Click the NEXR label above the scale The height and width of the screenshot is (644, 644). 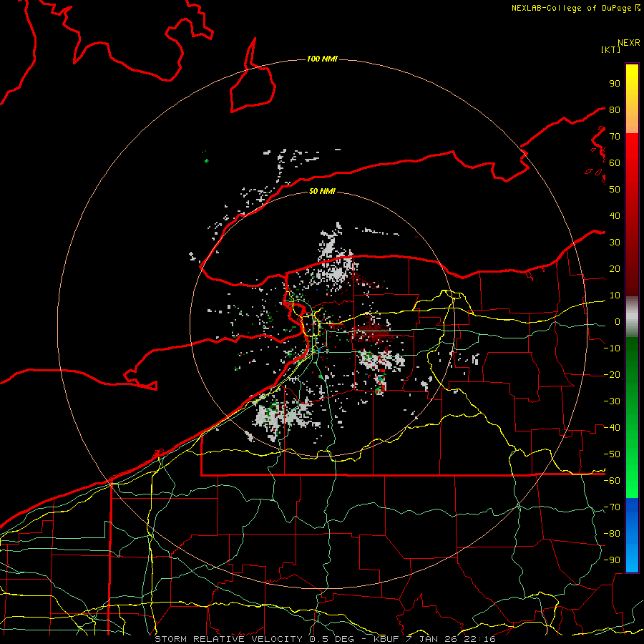[x=629, y=43]
